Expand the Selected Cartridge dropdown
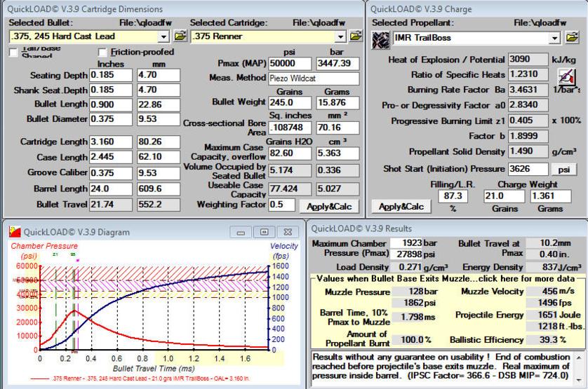Image resolution: width=588 pixels, height=389 pixels. 342,35
